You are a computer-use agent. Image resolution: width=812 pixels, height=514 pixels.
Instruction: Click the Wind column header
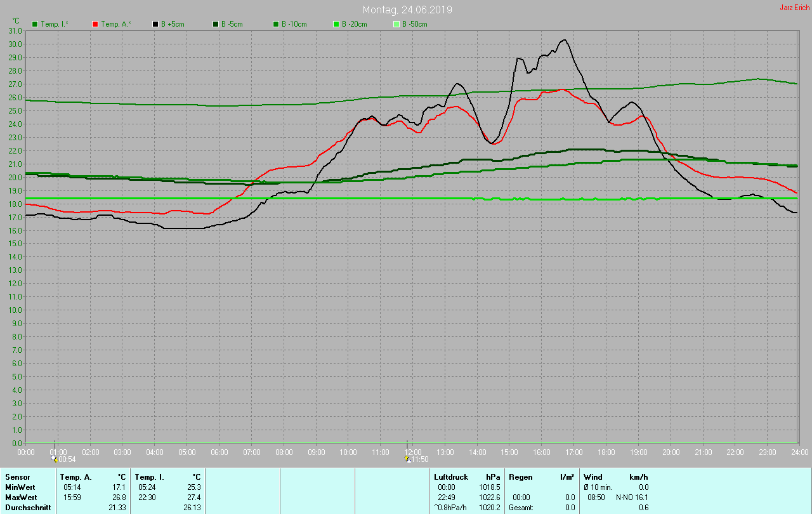coord(593,477)
